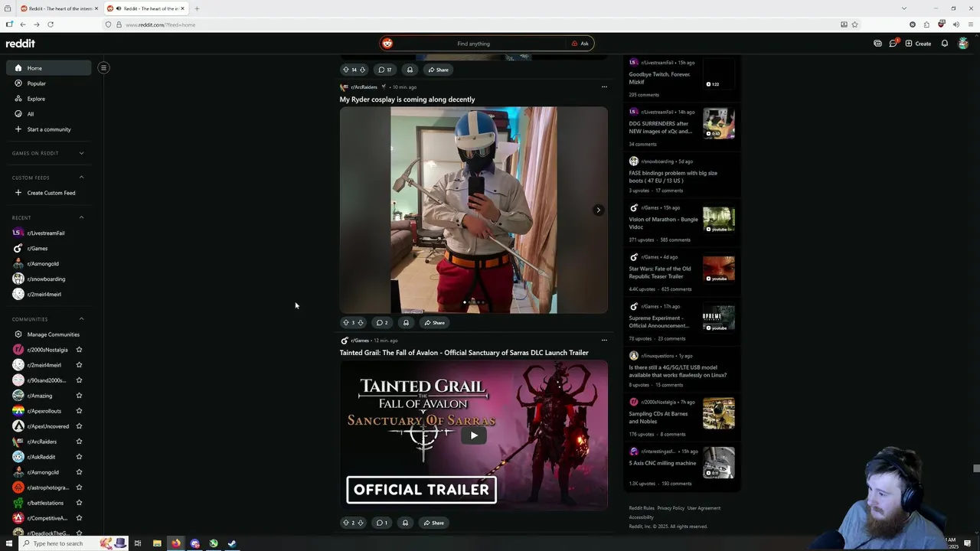
Task: Open File Explorer from the taskbar
Action: click(157, 543)
